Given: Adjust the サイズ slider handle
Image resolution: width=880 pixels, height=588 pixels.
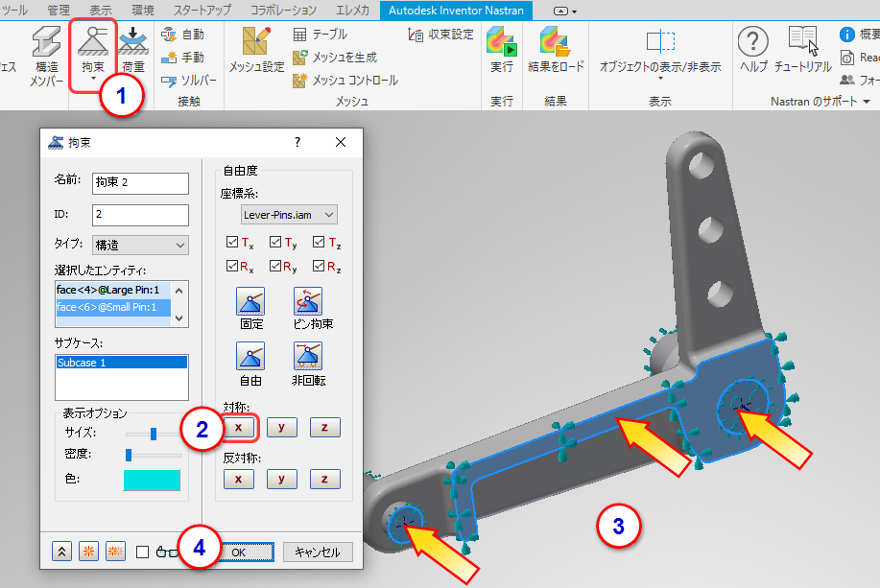Looking at the screenshot, I should click(x=154, y=434).
